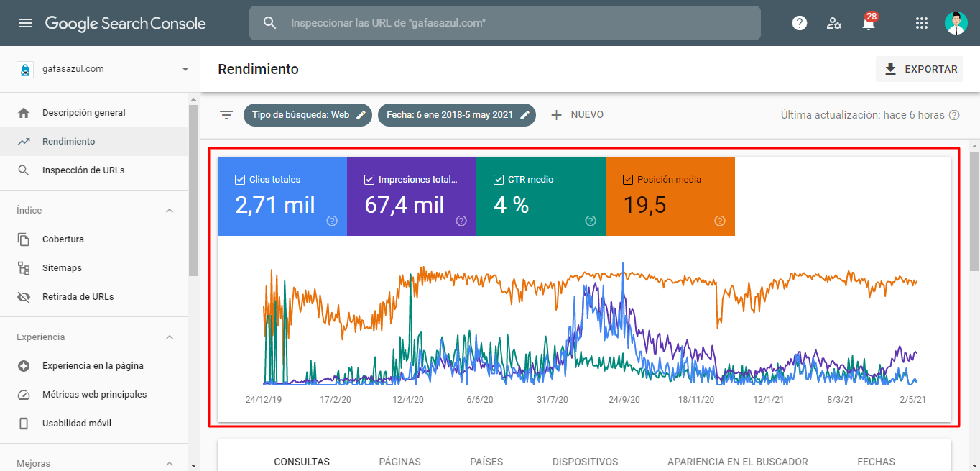Screen dimensions: 980x471
Task: Click the Descripción general home icon
Action: pyautogui.click(x=24, y=113)
